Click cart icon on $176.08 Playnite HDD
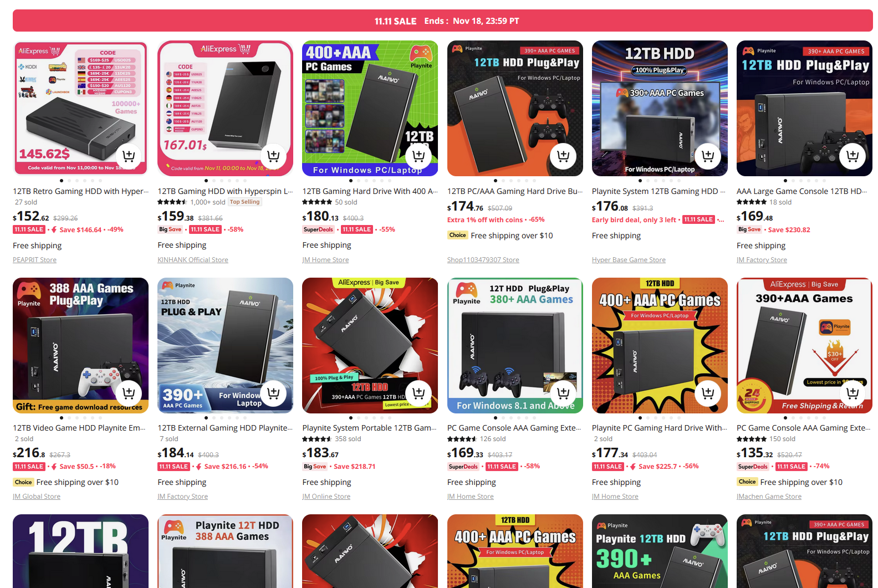 [x=708, y=156]
